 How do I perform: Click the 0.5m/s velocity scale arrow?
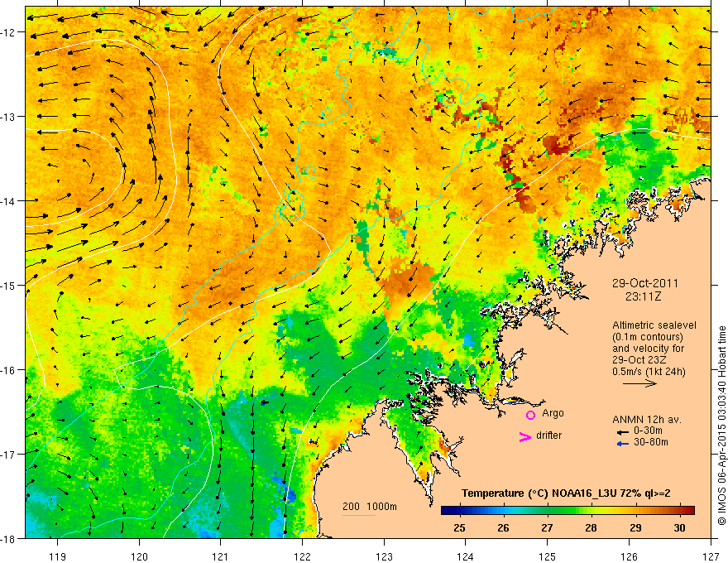coord(639,383)
